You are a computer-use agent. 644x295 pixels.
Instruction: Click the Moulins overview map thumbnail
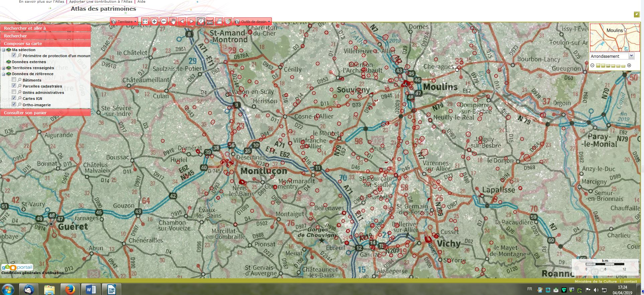[x=615, y=37]
